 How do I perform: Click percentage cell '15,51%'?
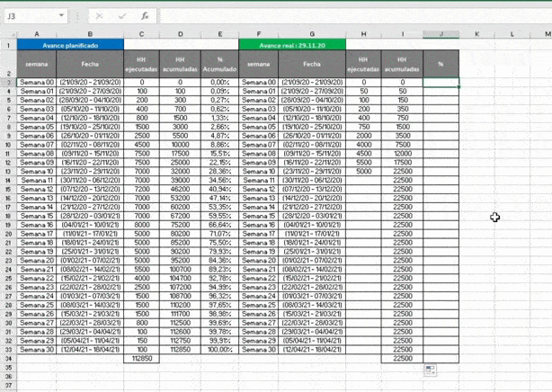pos(220,154)
